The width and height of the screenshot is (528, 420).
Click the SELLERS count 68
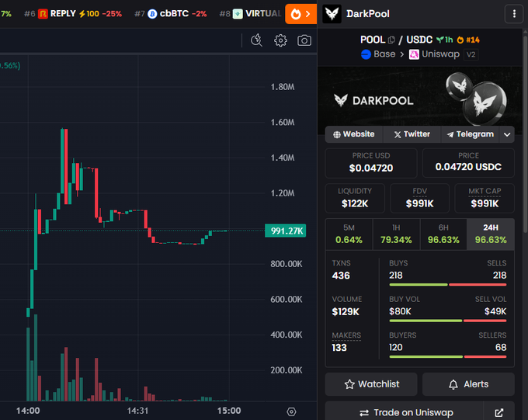pos(501,348)
